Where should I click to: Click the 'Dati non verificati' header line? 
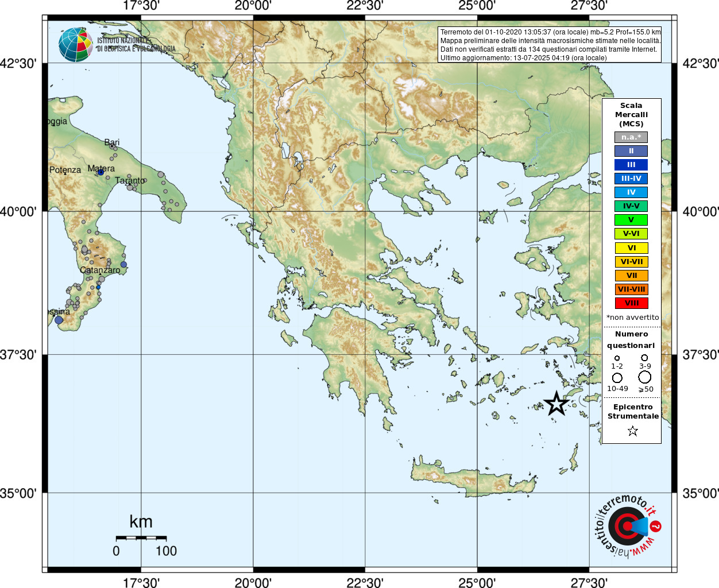pos(548,49)
